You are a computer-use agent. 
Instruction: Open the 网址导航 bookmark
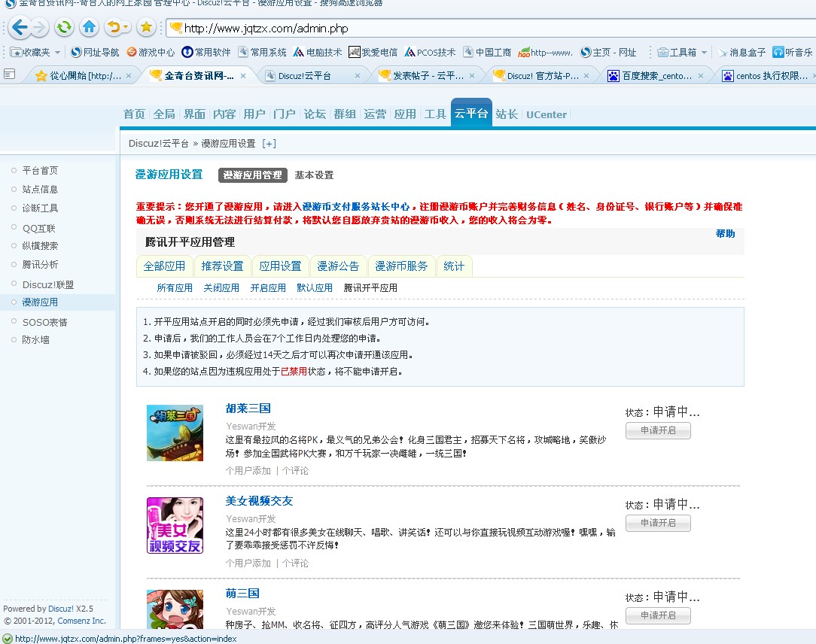(95, 53)
